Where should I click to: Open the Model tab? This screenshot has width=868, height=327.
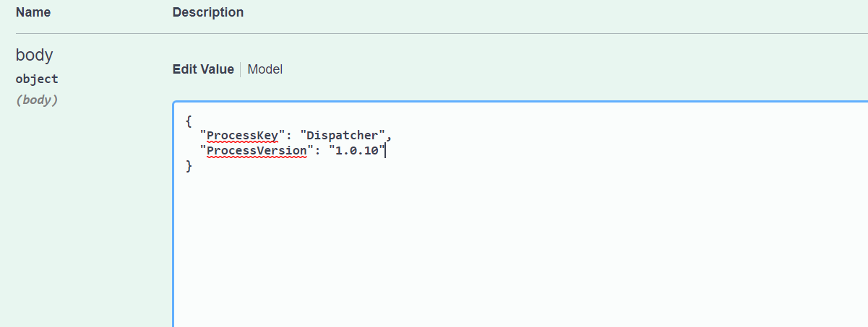click(265, 69)
